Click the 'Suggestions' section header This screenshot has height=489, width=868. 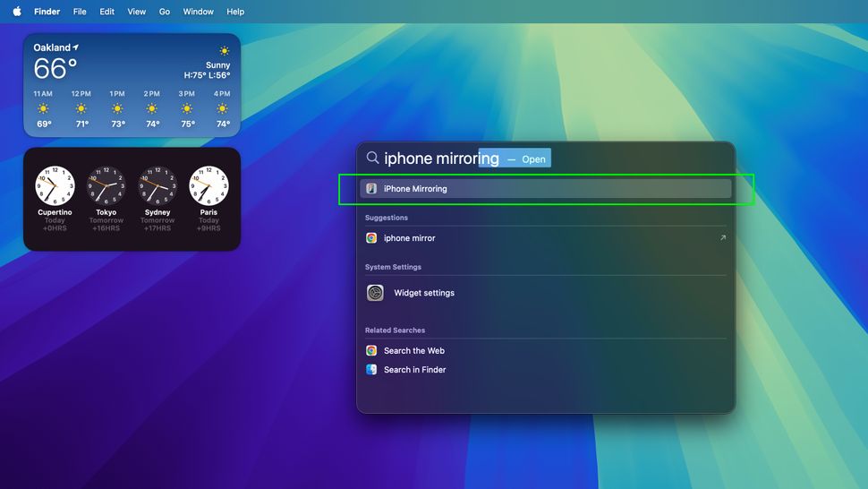tap(387, 218)
